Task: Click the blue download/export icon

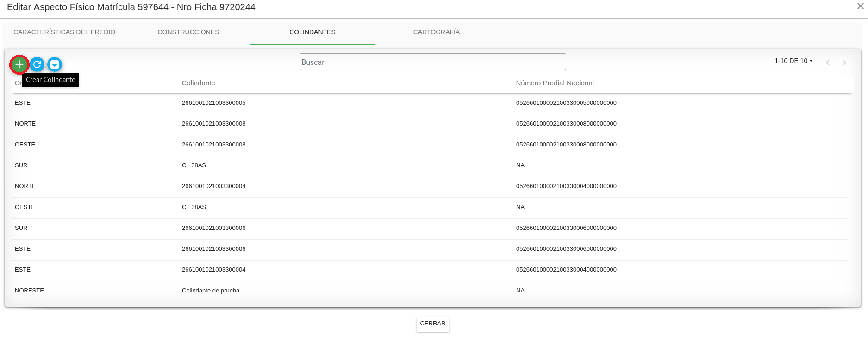Action: pyautogui.click(x=55, y=64)
